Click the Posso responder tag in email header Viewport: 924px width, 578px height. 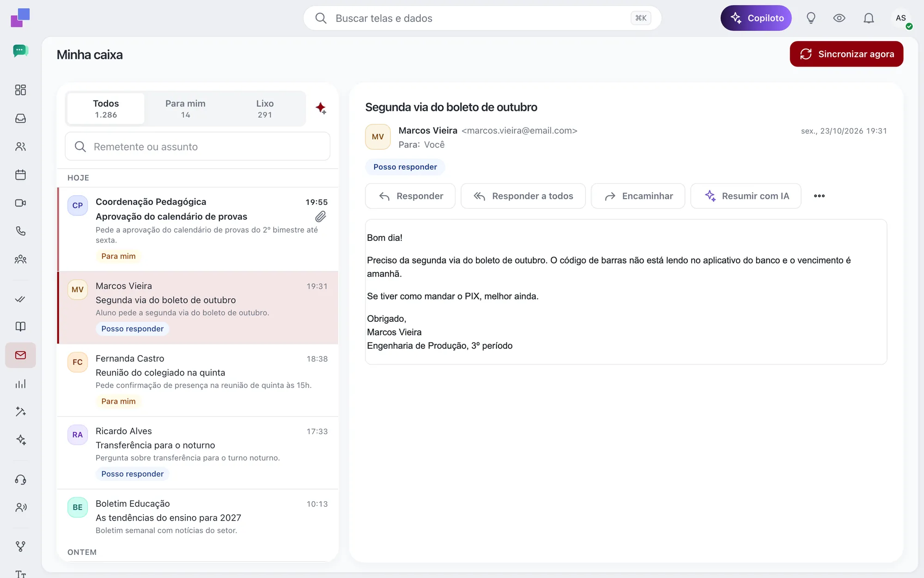(x=405, y=167)
